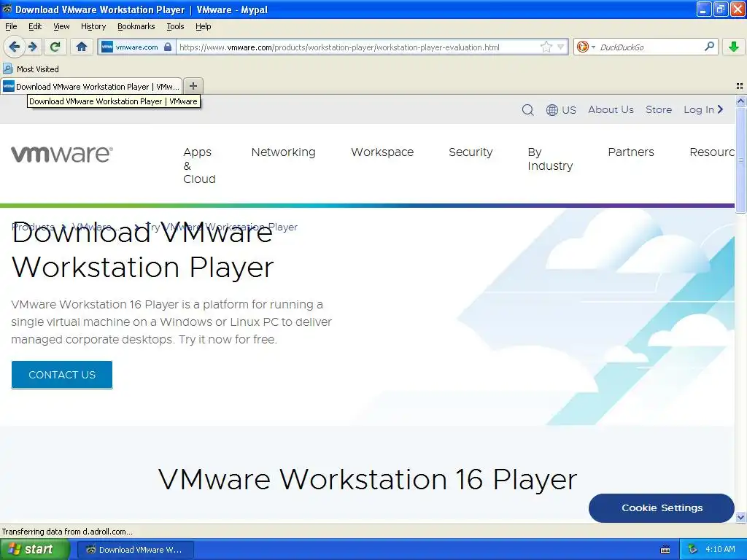Click the 4:10 AM clock
The width and height of the screenshot is (747, 560).
[x=720, y=549]
